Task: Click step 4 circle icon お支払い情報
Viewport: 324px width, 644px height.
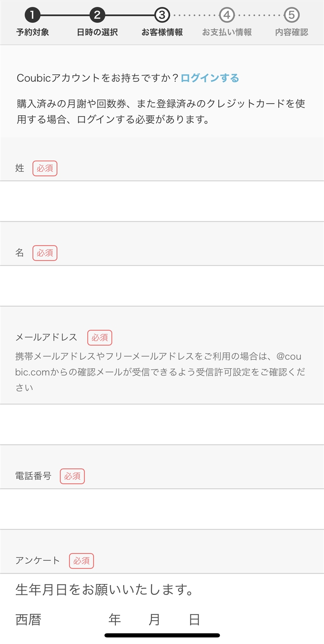Action: [227, 16]
